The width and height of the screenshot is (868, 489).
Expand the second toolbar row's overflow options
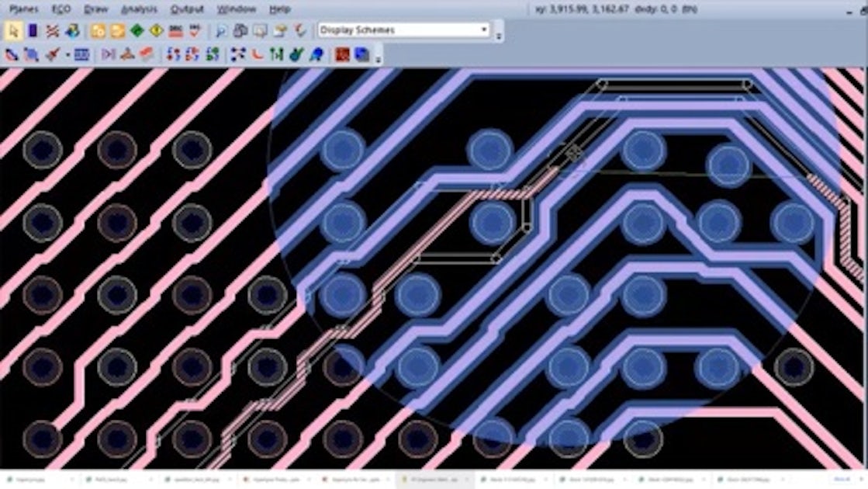[x=378, y=58]
